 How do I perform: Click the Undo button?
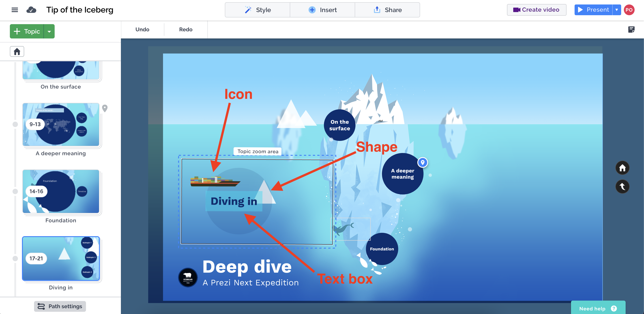point(142,30)
